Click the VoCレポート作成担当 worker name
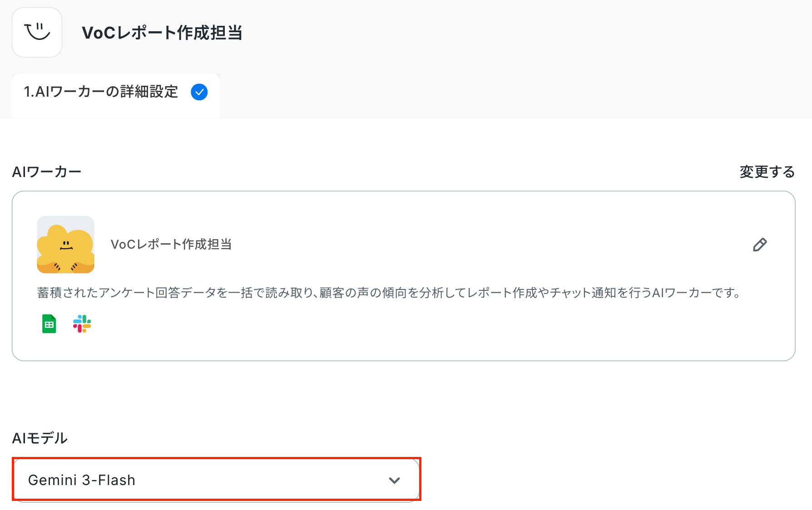Screen dimensions: 812x510 171,245
